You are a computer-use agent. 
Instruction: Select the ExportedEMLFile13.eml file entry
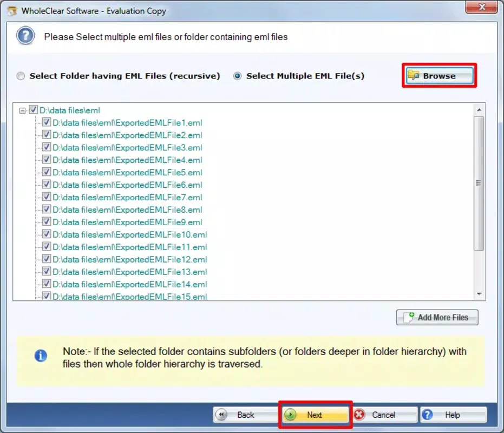pyautogui.click(x=130, y=272)
